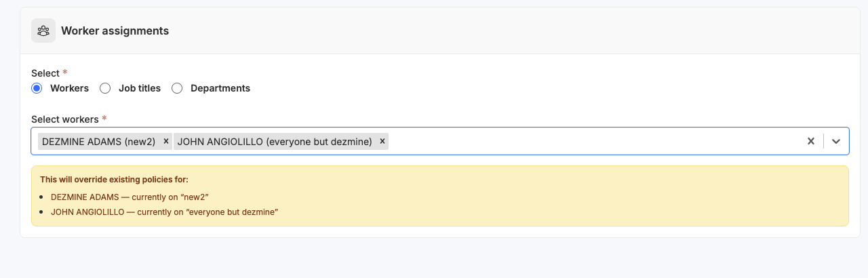Screen dimensions: 868x278
Task: Remove the DEZMINE ADAMS worker chip
Action: click(166, 141)
